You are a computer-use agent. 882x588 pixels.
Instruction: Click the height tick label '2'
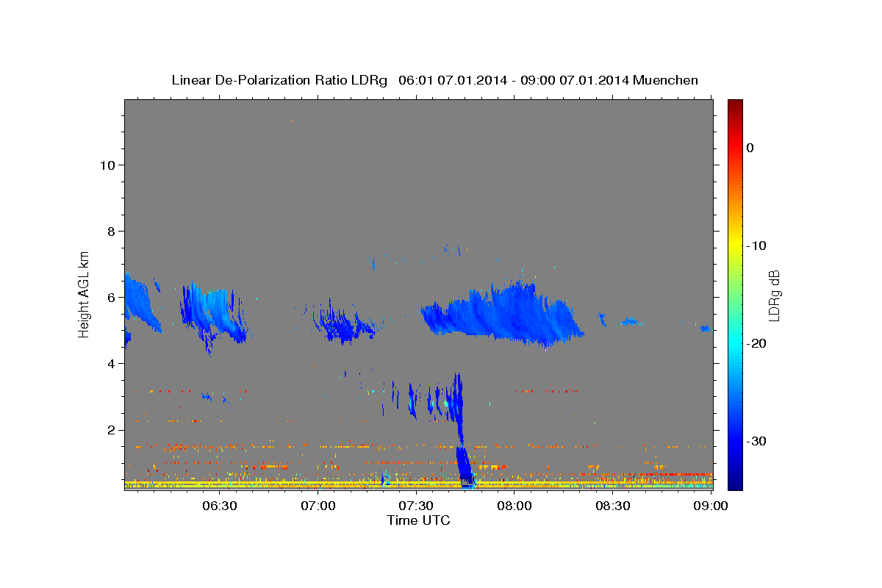110,429
